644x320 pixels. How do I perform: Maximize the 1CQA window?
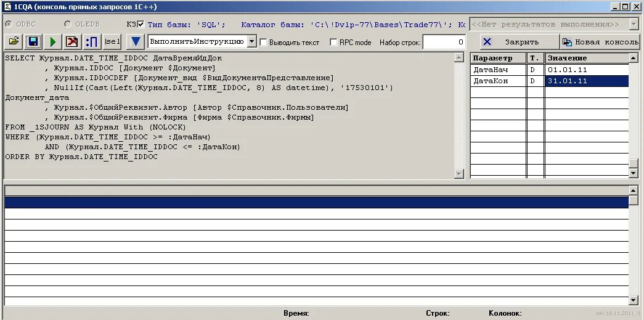coord(625,7)
